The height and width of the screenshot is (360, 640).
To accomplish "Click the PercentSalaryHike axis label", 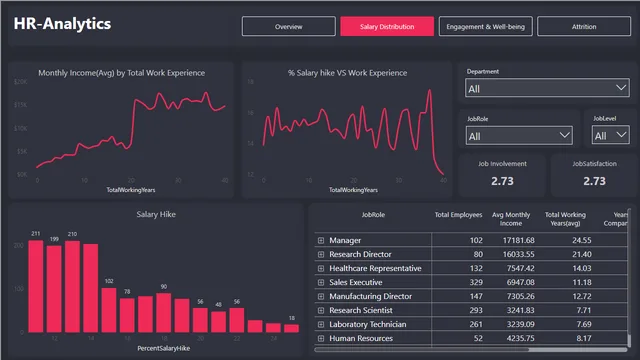I will [x=163, y=348].
